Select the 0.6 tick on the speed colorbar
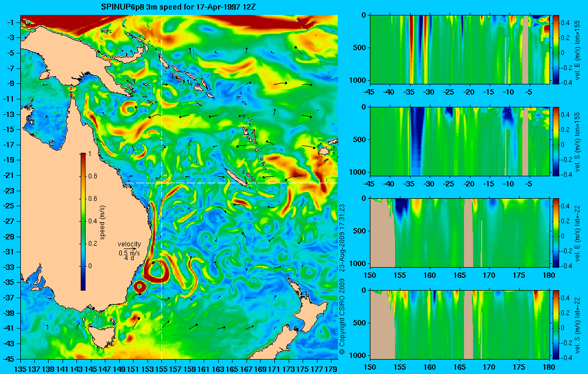Viewport: 588px width, 374px height. (92, 199)
